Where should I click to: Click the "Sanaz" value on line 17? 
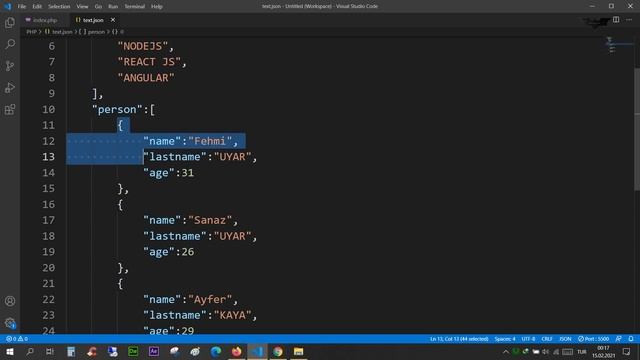[x=210, y=220]
